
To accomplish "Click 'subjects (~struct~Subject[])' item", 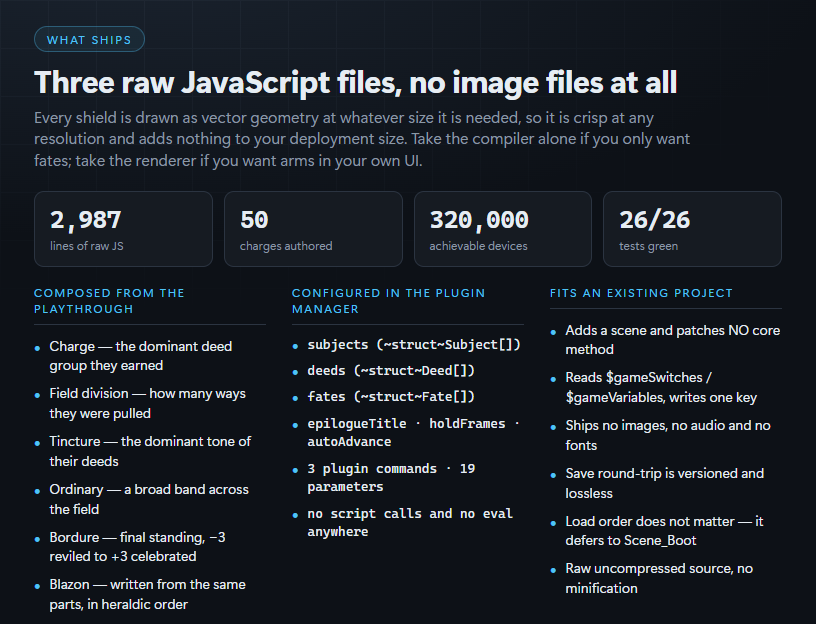I will (414, 345).
